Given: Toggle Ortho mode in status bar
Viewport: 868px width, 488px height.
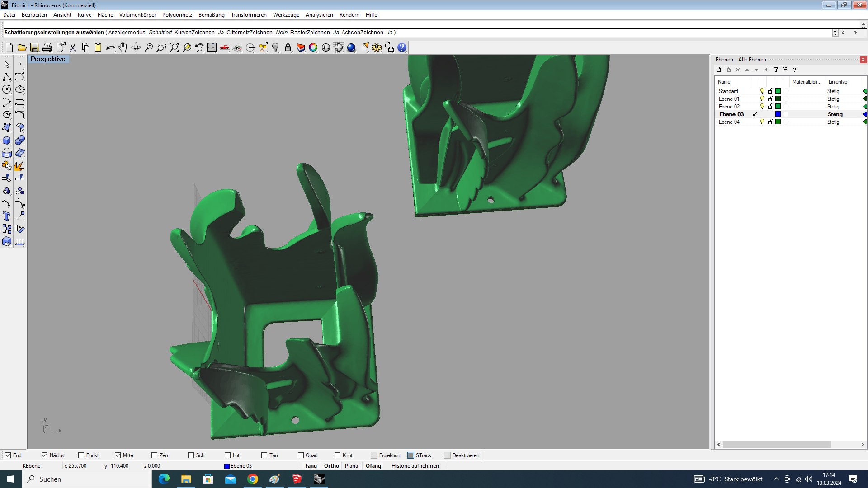Looking at the screenshot, I should coord(331,466).
